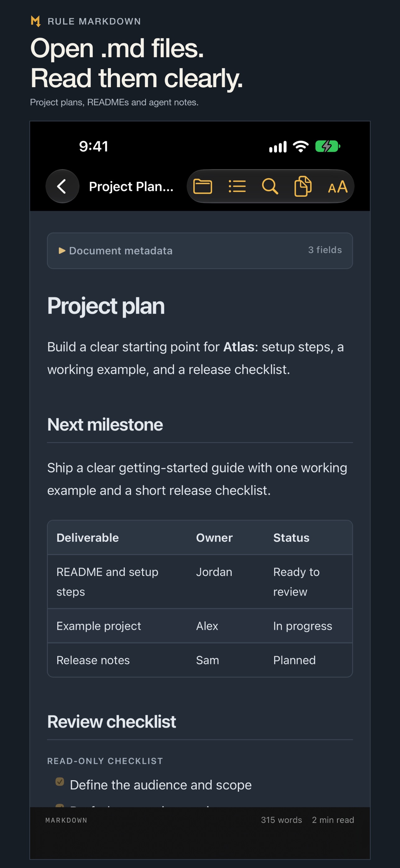Image resolution: width=400 pixels, height=868 pixels.
Task: Click the 'MARKDOWN' status bar label
Action: (67, 820)
